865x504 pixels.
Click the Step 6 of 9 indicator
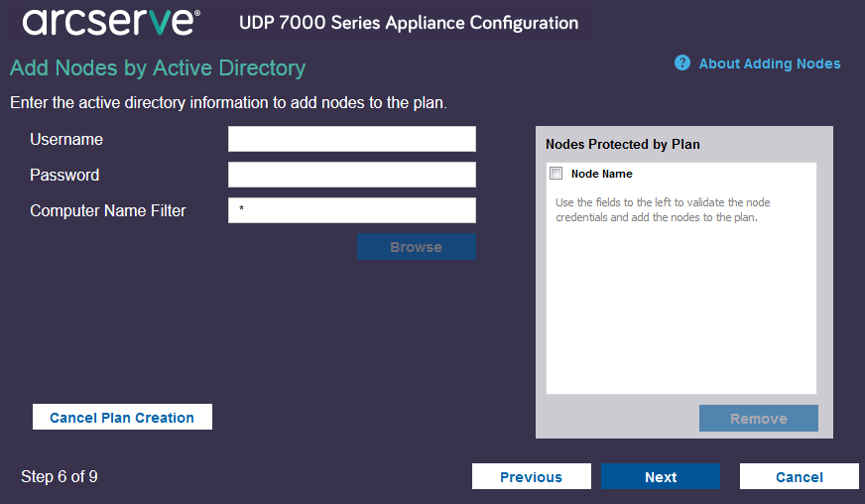[60, 477]
